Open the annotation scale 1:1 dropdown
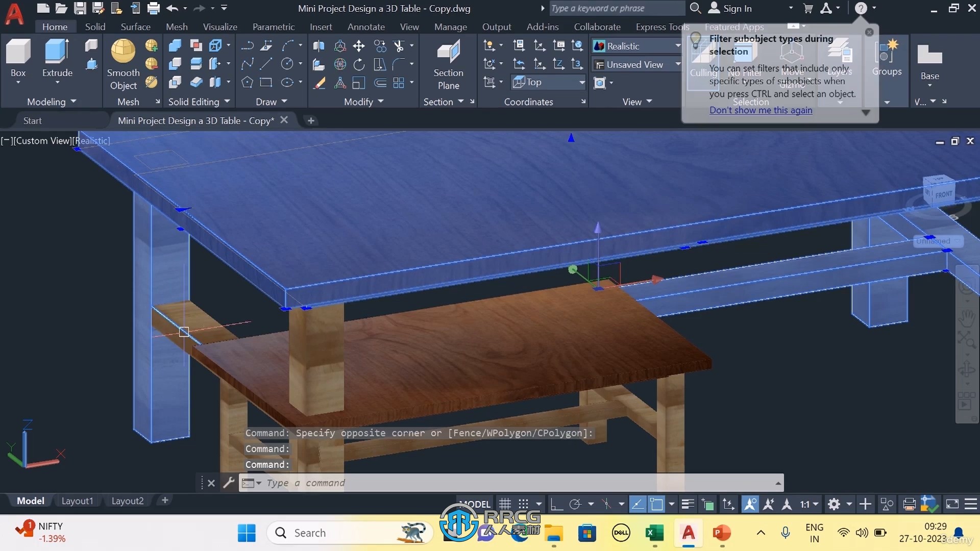Screen dimensions: 980x551 point(809,504)
